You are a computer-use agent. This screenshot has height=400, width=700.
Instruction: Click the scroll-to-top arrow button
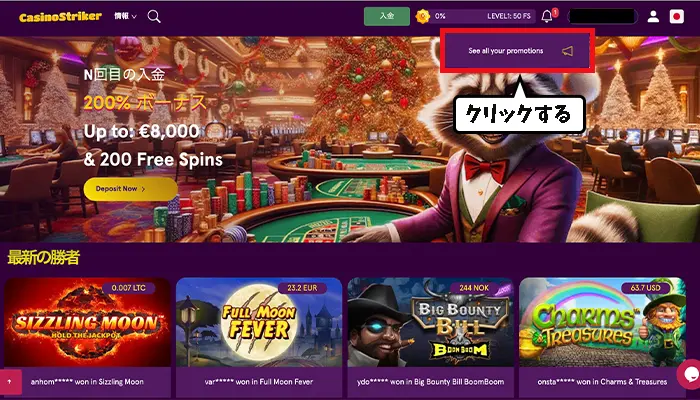tap(9, 382)
